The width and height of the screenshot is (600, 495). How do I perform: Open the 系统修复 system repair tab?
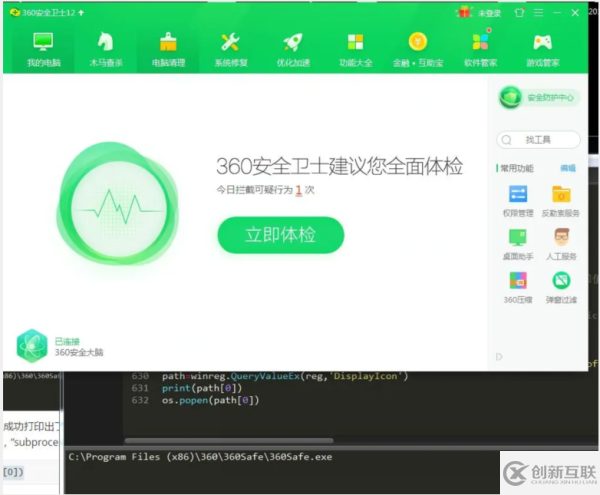point(231,50)
